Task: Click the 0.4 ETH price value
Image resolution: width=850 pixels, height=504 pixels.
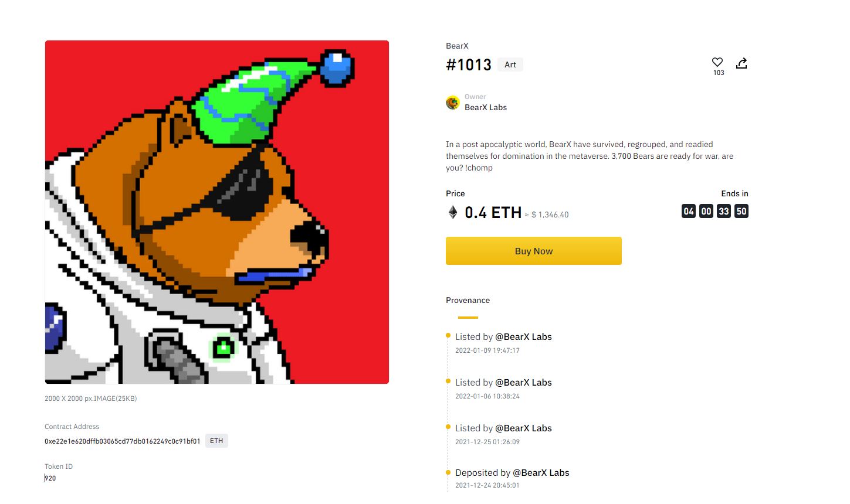Action: pos(493,212)
